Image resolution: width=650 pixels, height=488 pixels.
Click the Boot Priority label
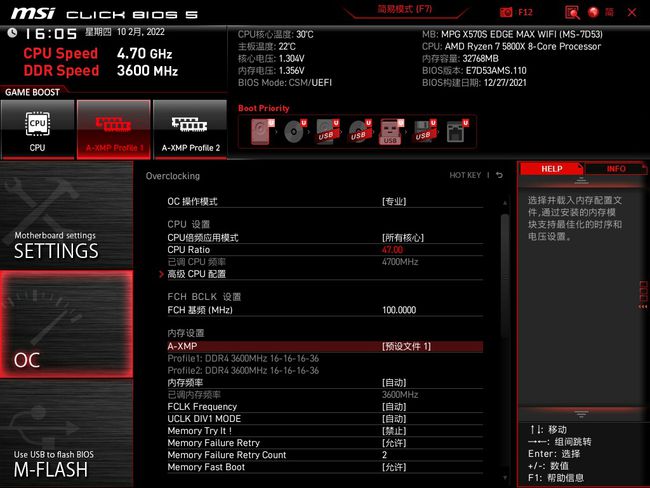coord(264,108)
